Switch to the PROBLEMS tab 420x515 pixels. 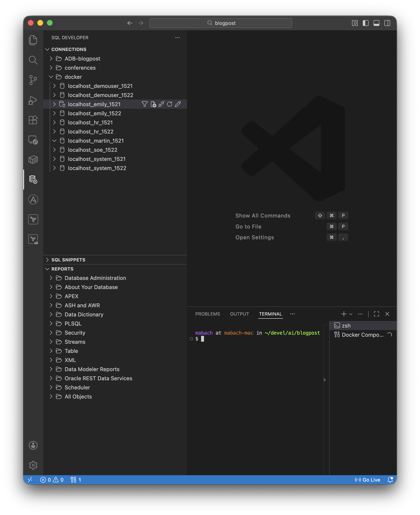tap(207, 314)
